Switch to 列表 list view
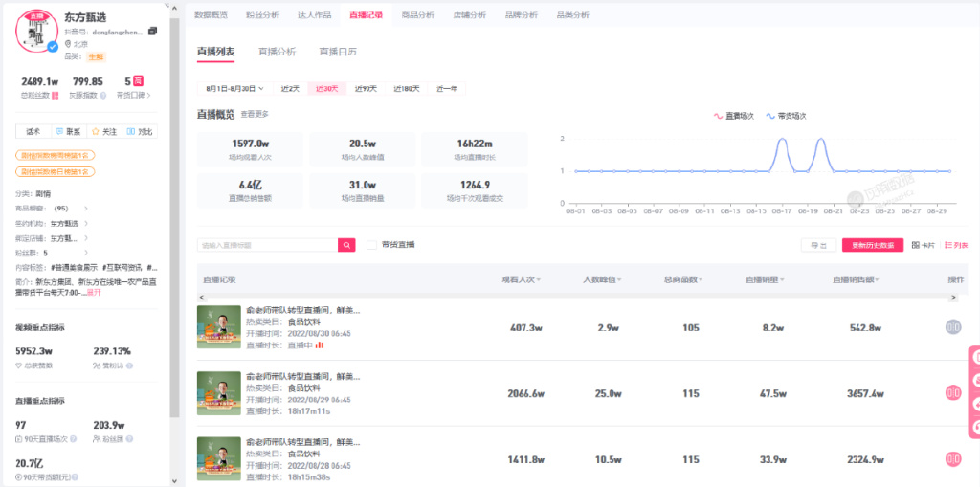This screenshot has height=487, width=980. 956,245
